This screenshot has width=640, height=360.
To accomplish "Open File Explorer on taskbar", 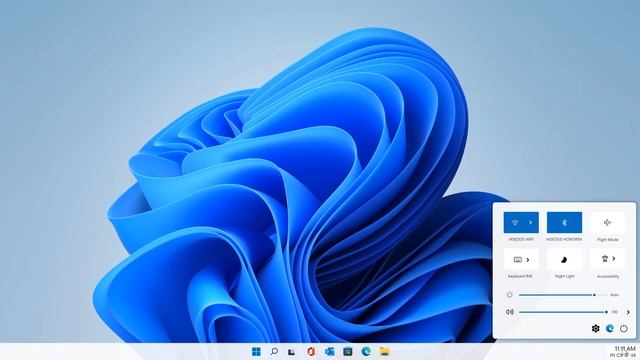I will (384, 351).
